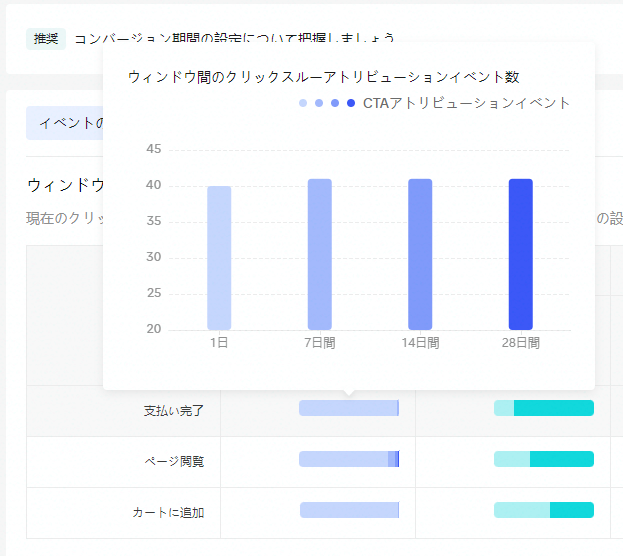Click the 14日間 bar in chart
The height and width of the screenshot is (556, 623).
pyautogui.click(x=420, y=254)
